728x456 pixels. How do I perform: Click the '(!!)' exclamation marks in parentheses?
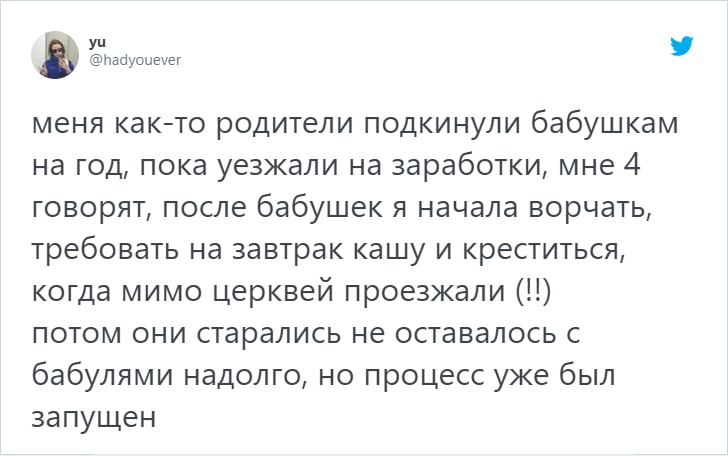[533, 292]
